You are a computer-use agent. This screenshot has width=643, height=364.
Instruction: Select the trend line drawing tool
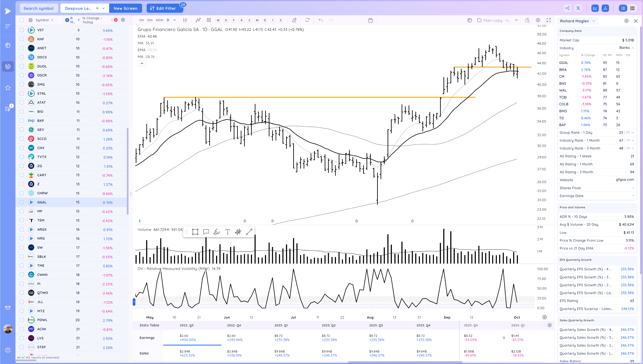click(x=249, y=232)
